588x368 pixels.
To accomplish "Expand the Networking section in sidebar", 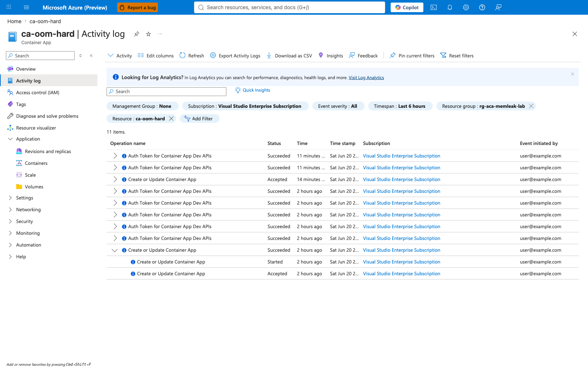I will (x=10, y=210).
